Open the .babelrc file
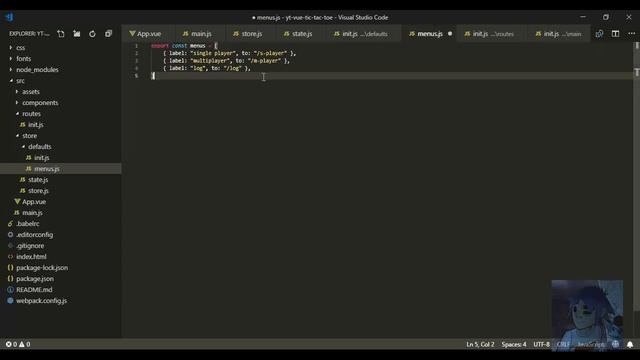The image size is (640, 360). coord(28,224)
